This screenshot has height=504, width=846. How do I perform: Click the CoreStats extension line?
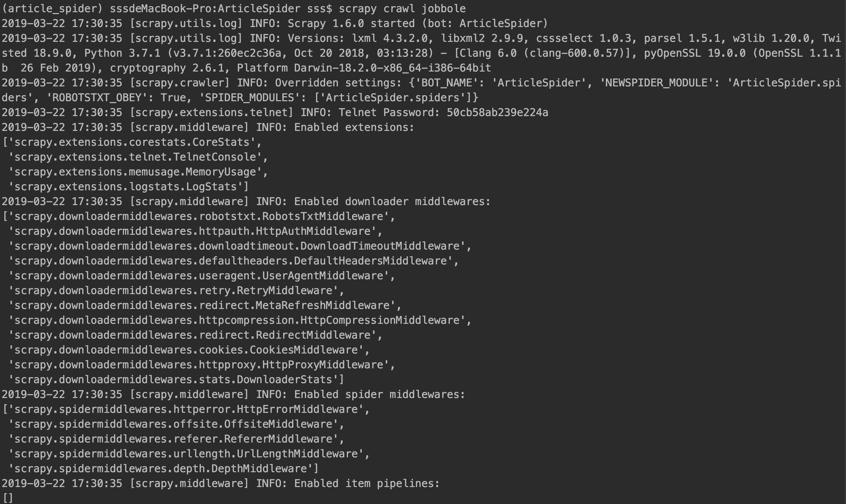[132, 142]
